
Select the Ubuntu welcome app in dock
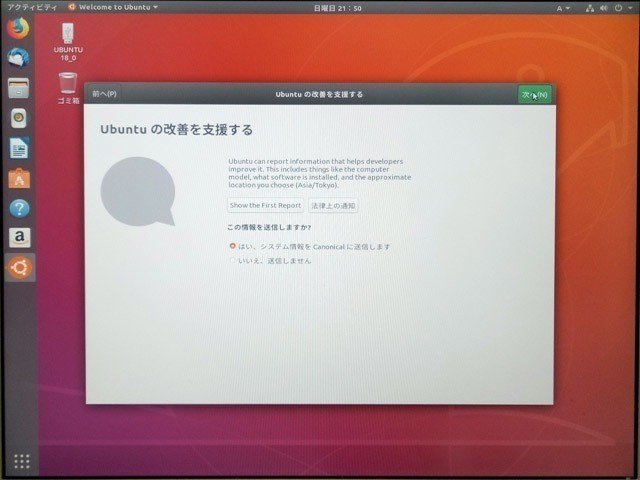20,268
